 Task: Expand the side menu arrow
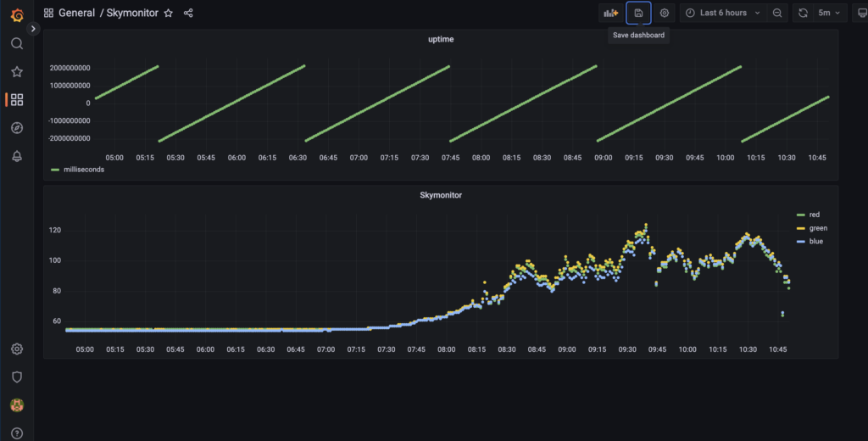point(33,29)
